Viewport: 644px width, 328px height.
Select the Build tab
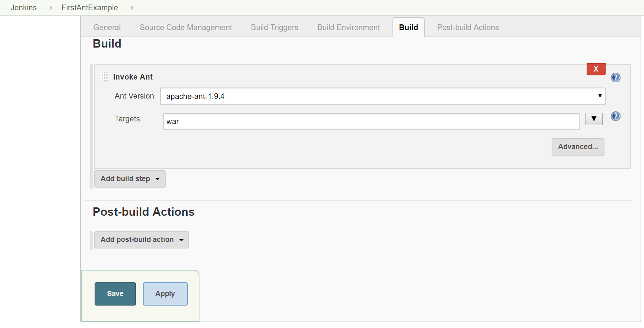(408, 27)
